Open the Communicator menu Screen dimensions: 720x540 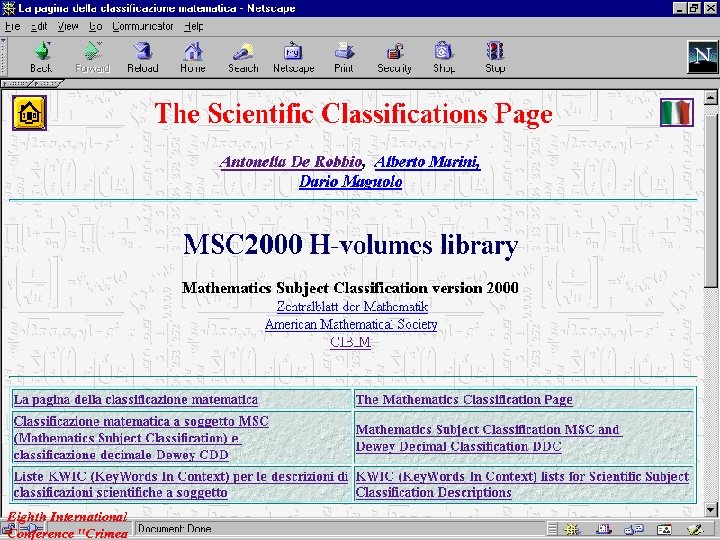(x=143, y=27)
